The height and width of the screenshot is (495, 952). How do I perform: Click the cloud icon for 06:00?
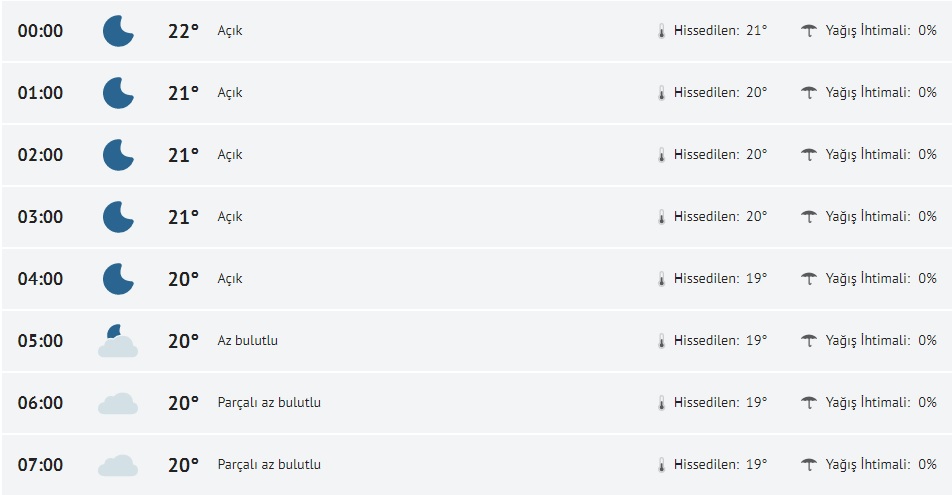point(118,403)
